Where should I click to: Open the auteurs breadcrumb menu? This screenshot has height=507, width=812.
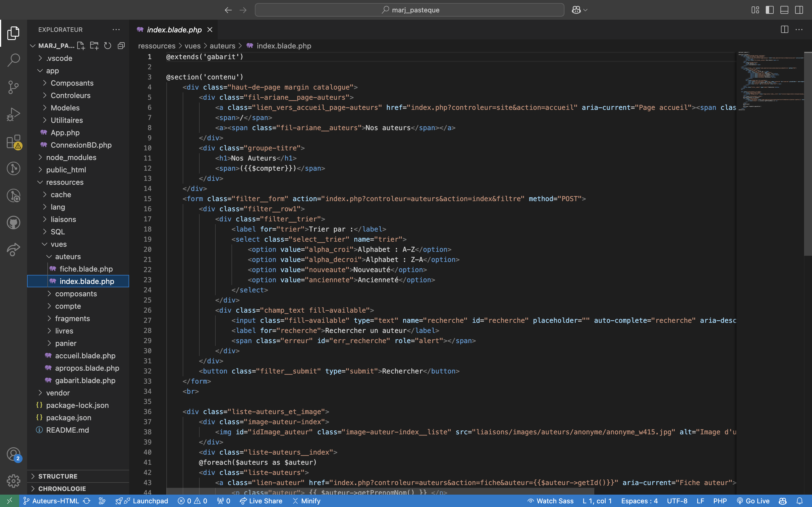[222, 46]
